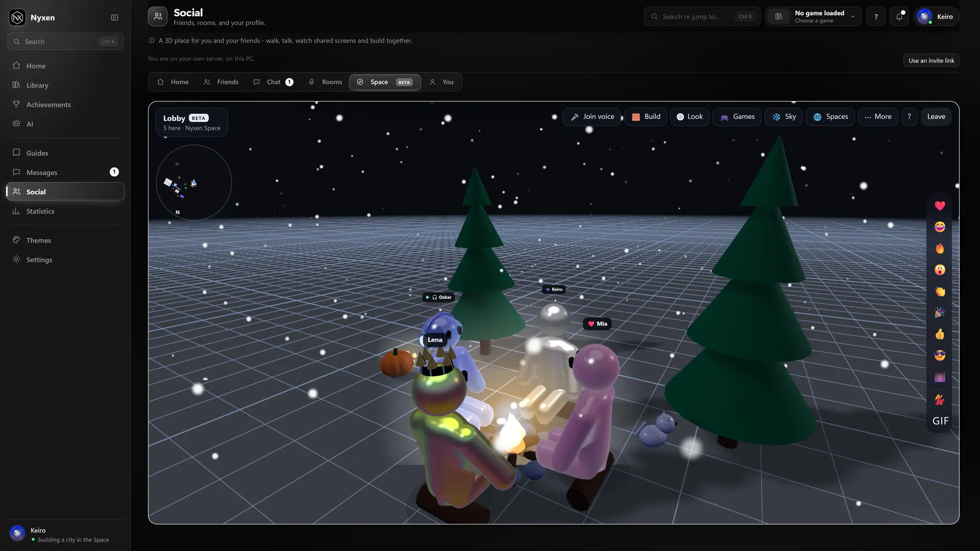The width and height of the screenshot is (980, 551).
Task: Open Messages with one unread
Action: coord(65,172)
